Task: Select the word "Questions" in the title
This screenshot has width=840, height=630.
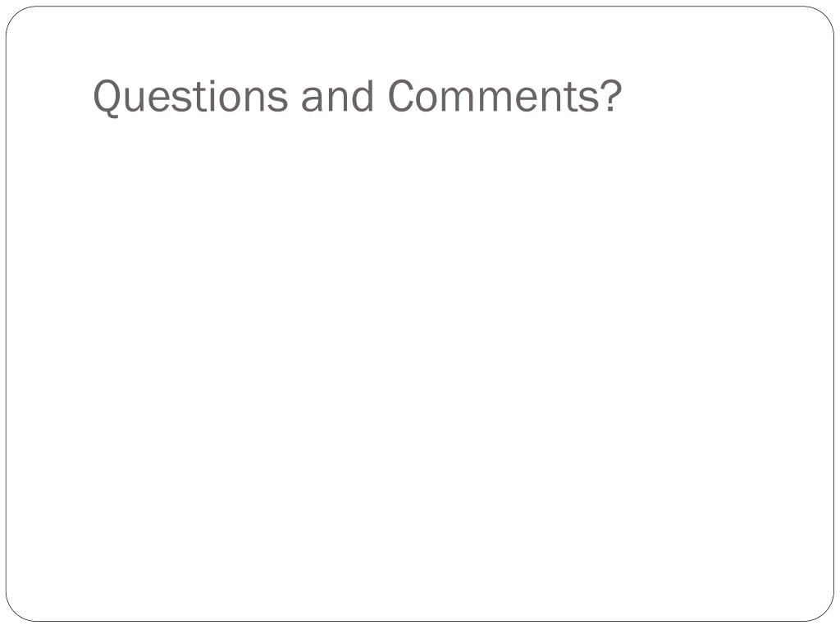Action: point(190,97)
